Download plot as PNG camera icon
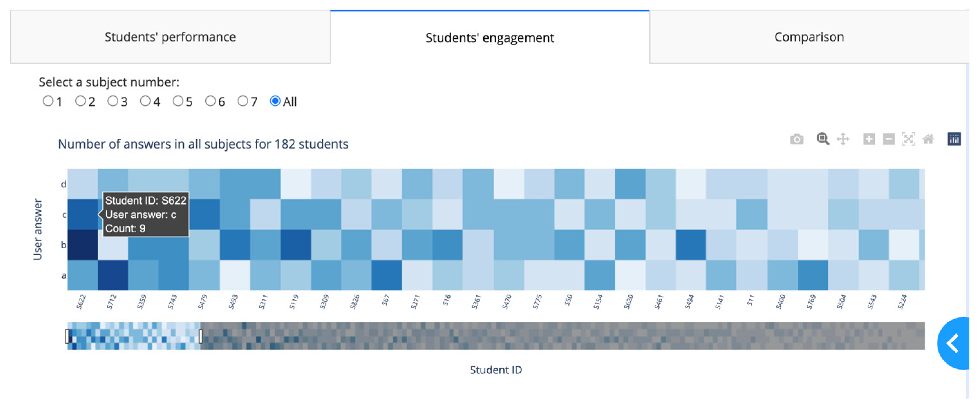The image size is (980, 413). tap(797, 139)
